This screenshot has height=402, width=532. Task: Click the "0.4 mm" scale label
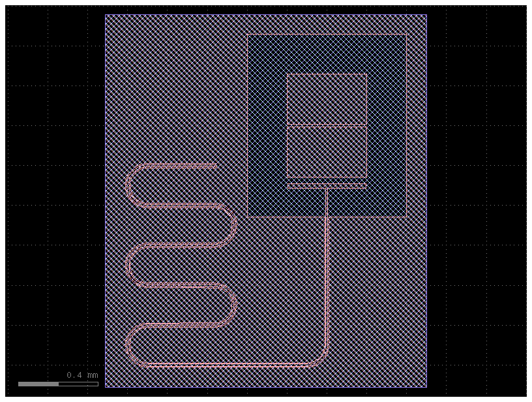pos(82,375)
